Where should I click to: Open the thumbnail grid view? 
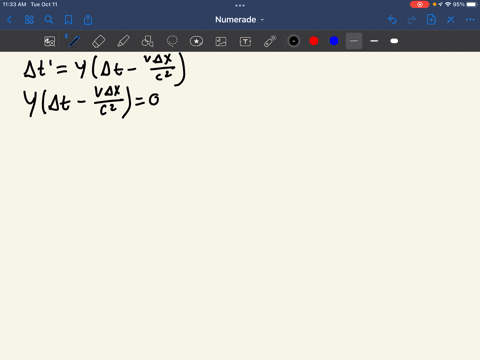point(29,20)
